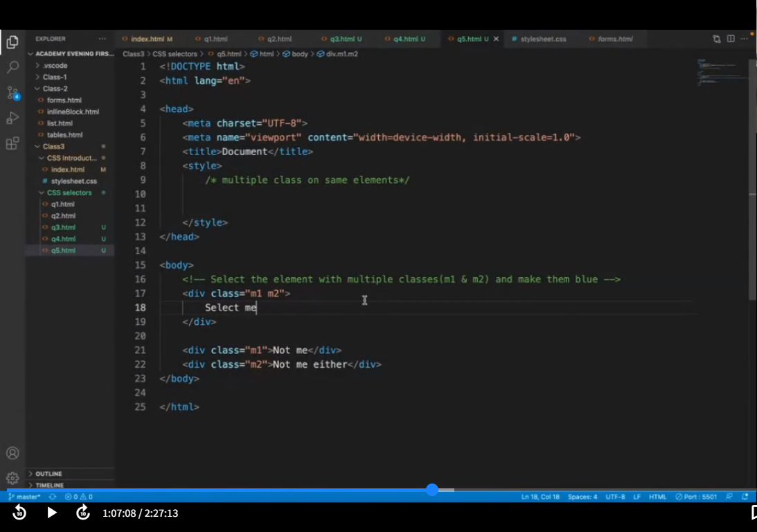Click the video progress slider handle

click(432, 490)
